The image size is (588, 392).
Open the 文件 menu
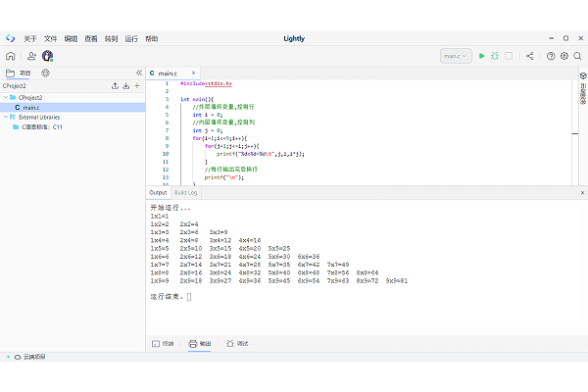[50, 38]
